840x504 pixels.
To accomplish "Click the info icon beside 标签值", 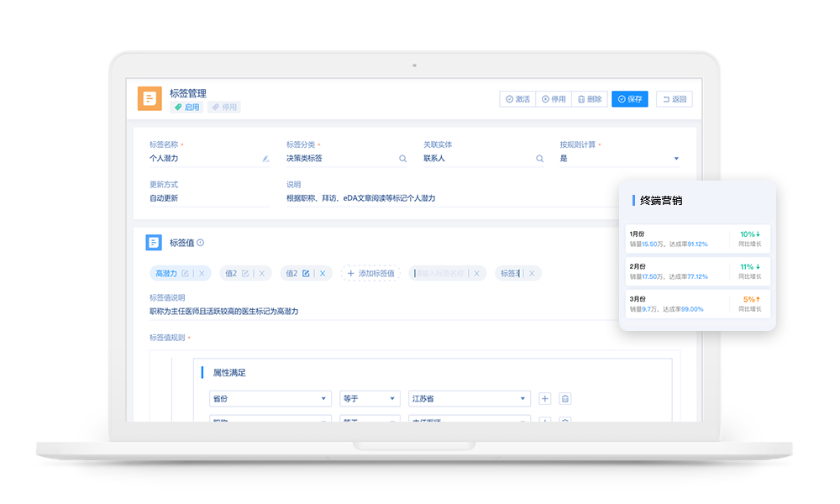I will point(200,243).
